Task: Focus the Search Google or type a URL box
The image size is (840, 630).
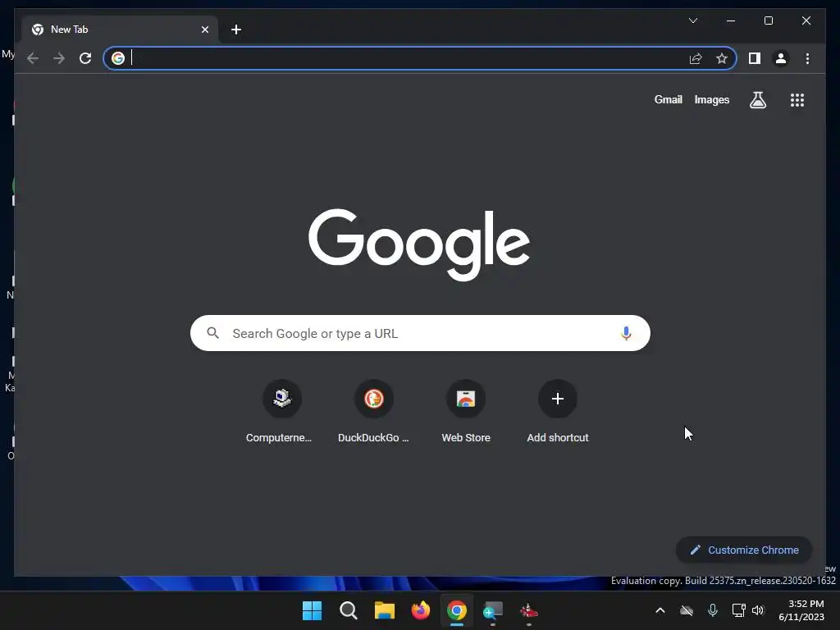Action: pyautogui.click(x=420, y=333)
